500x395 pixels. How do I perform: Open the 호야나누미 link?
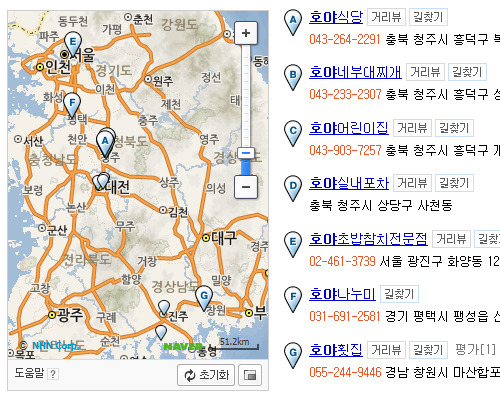tap(342, 294)
